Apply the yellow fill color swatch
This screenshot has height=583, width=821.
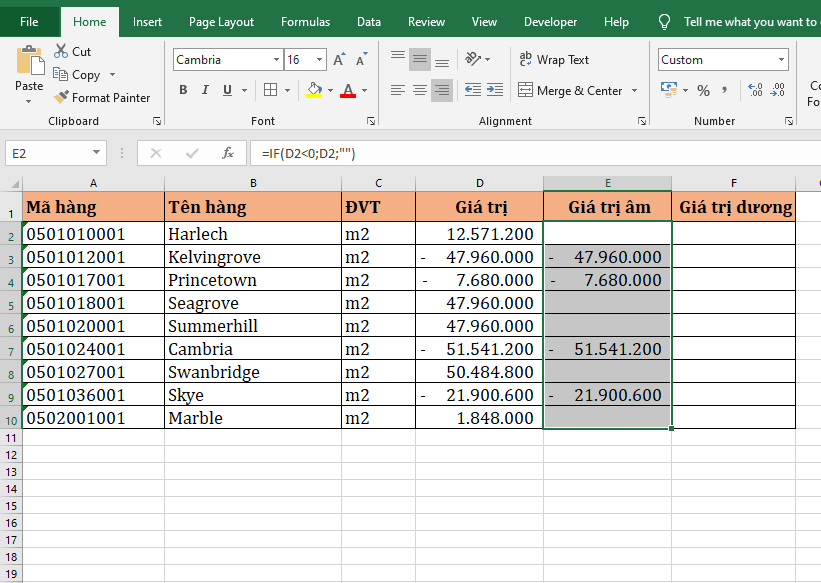coord(314,91)
